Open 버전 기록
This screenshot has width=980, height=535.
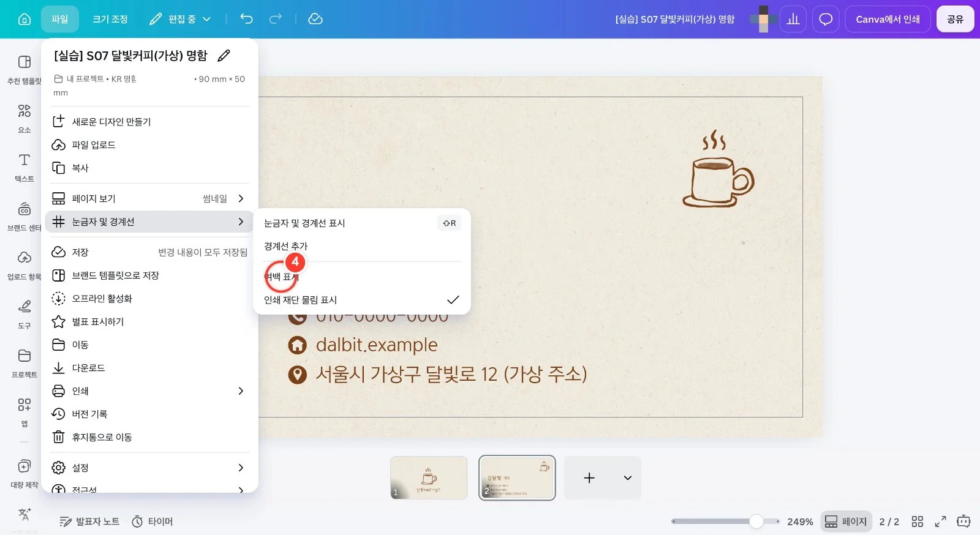point(149,414)
